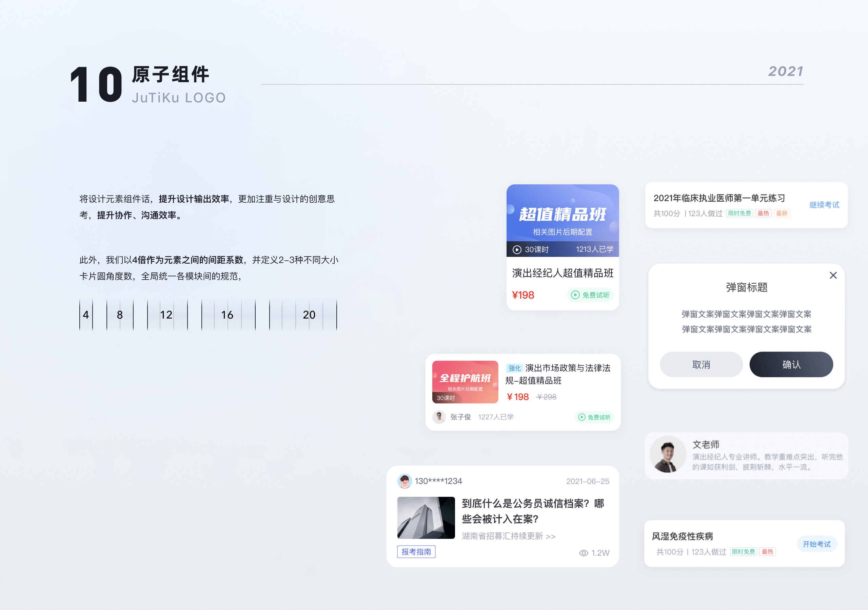Toggle the 限时免费 tag on the 临床执业医师 card
This screenshot has height=610, width=868.
739,213
